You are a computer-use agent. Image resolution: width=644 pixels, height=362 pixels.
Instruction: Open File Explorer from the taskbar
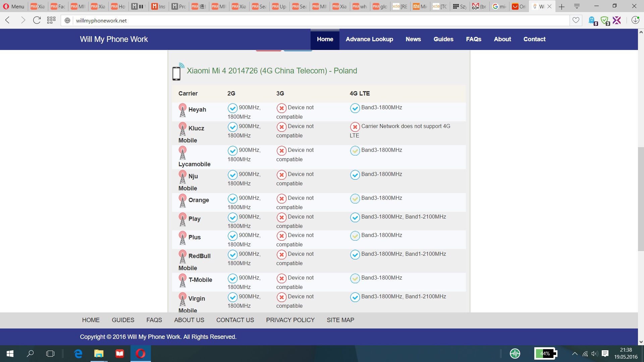99,354
